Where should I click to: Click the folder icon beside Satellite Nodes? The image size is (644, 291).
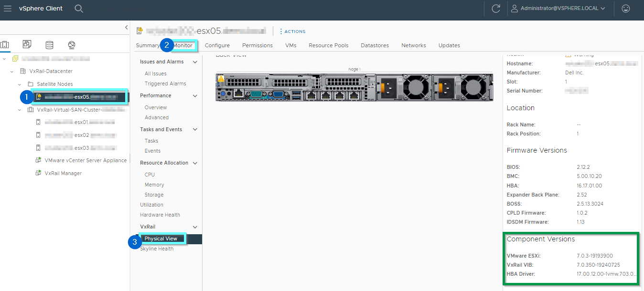[31, 84]
